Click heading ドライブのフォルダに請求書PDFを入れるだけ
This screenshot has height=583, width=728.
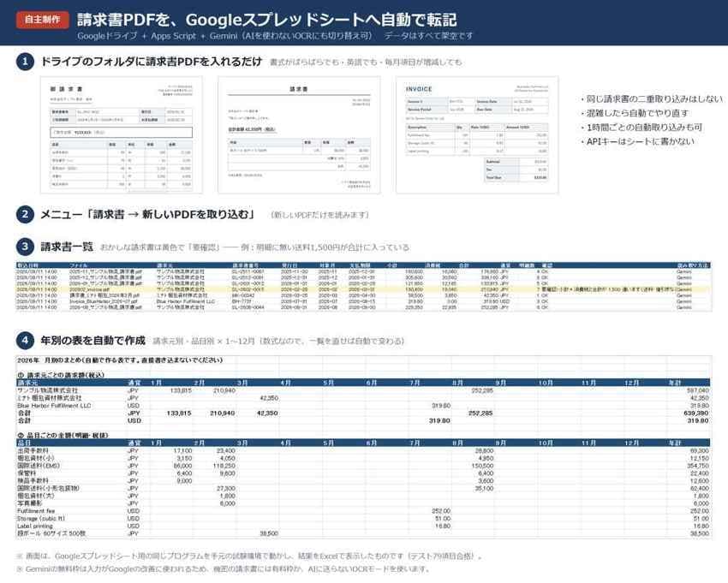tap(152, 62)
